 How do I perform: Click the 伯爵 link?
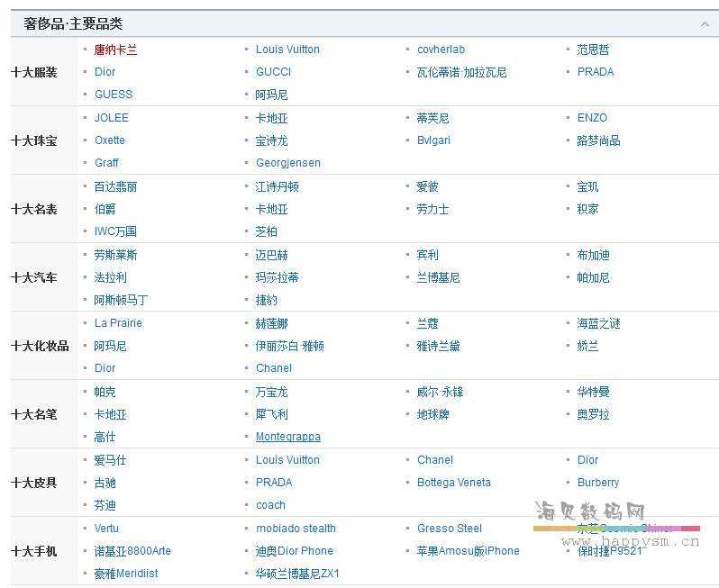(x=105, y=209)
